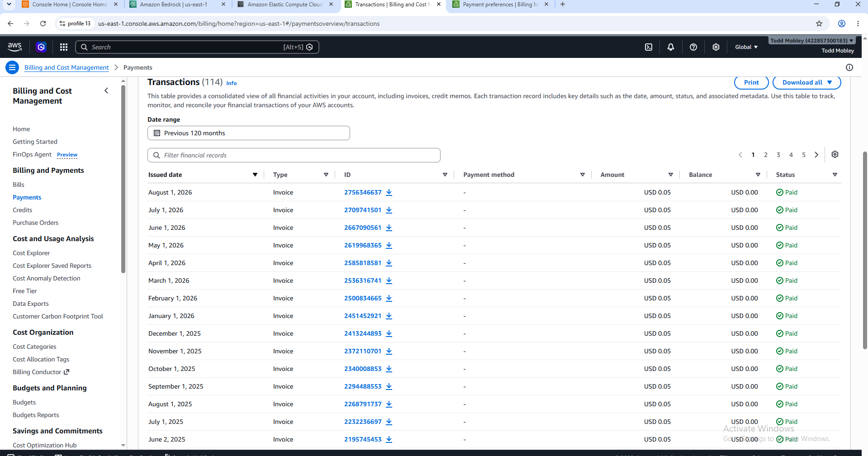This screenshot has width=868, height=456.
Task: Open Bills in the sidebar
Action: [19, 185]
